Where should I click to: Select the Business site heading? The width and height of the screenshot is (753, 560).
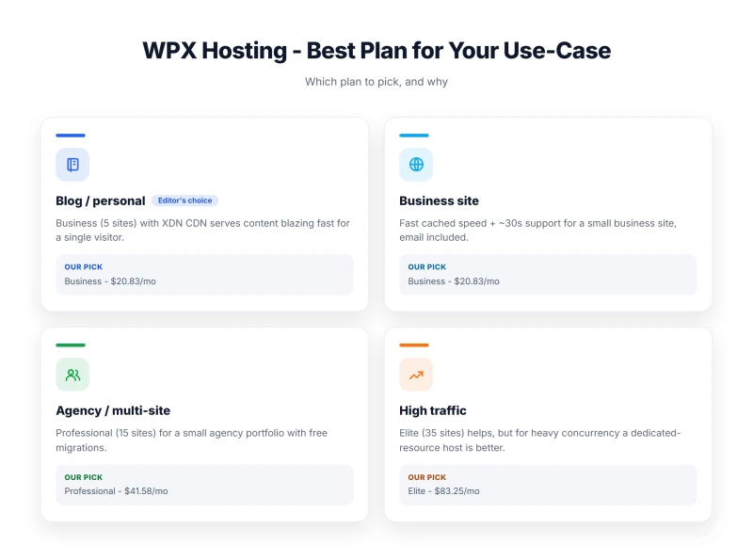tap(439, 200)
